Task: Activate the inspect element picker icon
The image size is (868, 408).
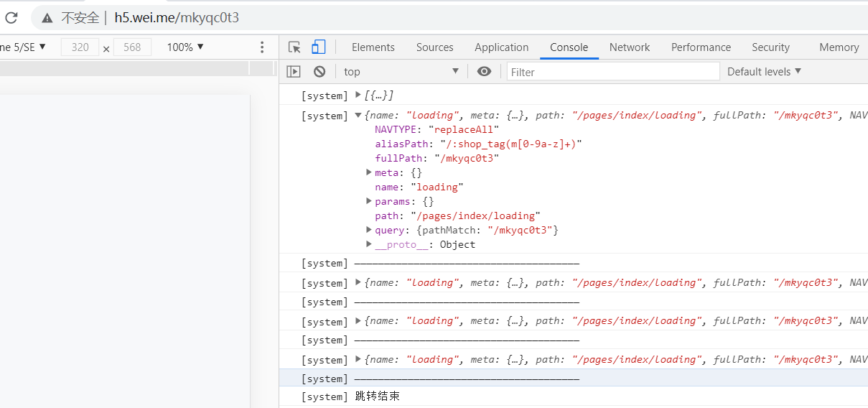Action: pyautogui.click(x=294, y=47)
